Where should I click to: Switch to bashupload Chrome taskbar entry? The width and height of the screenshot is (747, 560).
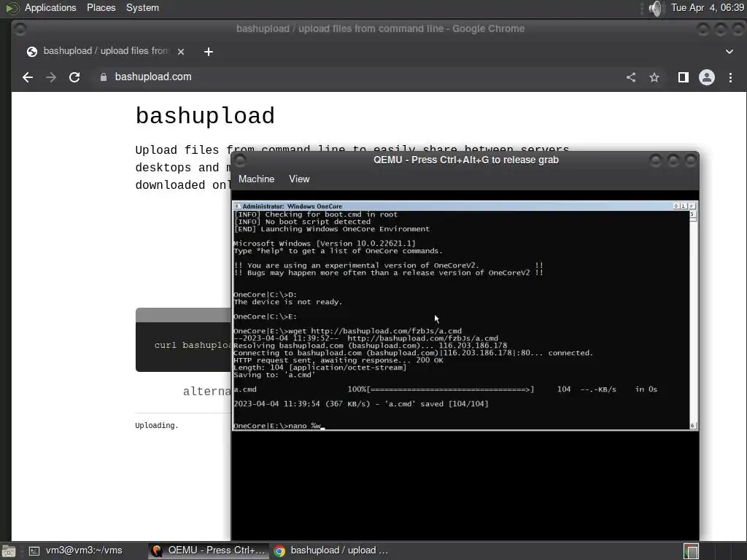(330, 551)
